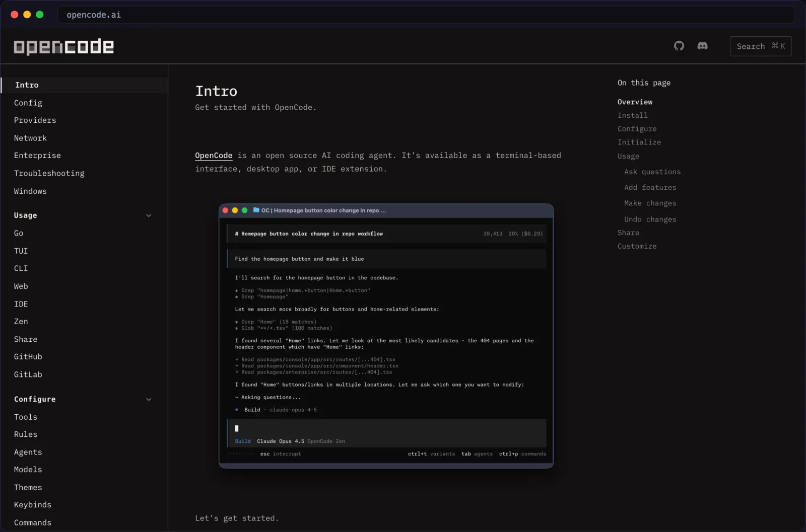This screenshot has height=532, width=806.
Task: Open the GitLab sidebar page
Action: tap(28, 374)
